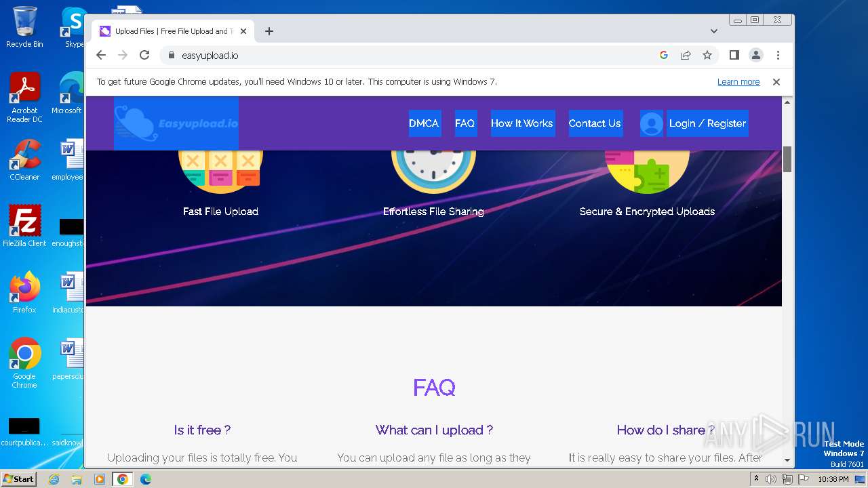This screenshot has width=868, height=488.
Task: Click the Secure & Encrypted Uploads illustration
Action: coord(647,171)
